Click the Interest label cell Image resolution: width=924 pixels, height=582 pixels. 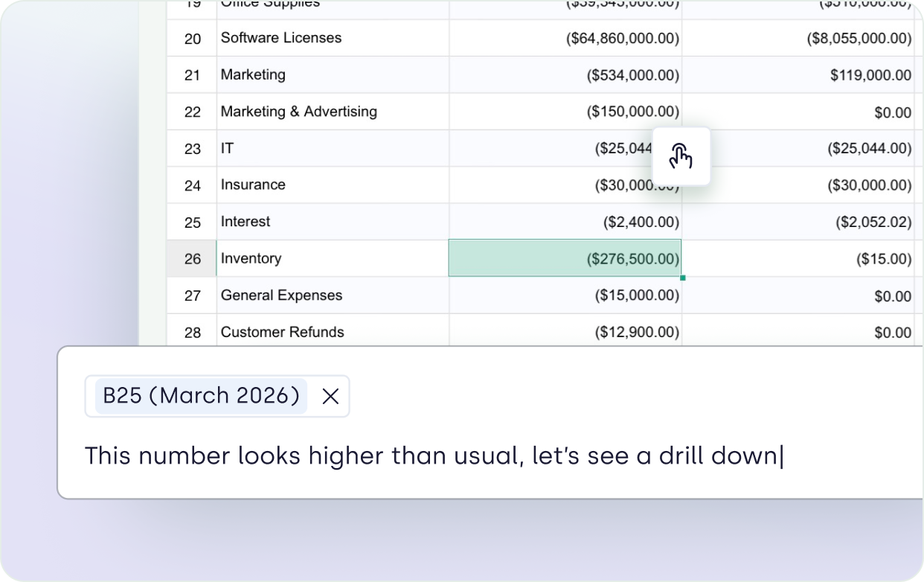point(333,222)
